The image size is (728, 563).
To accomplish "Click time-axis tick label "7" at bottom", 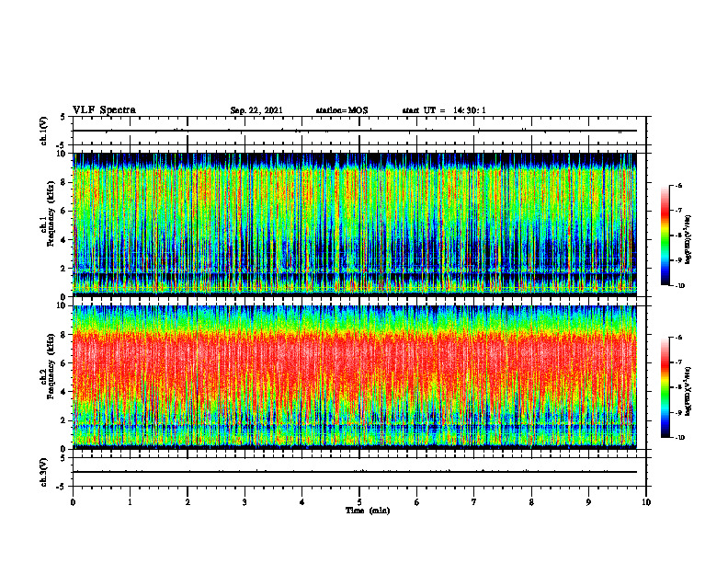I will coord(474,501).
